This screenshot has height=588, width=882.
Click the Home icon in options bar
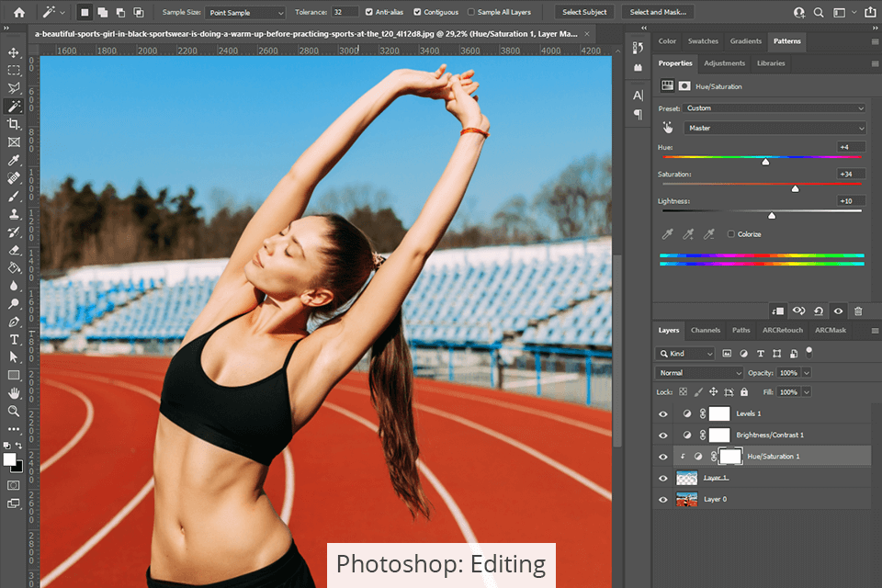coord(18,13)
